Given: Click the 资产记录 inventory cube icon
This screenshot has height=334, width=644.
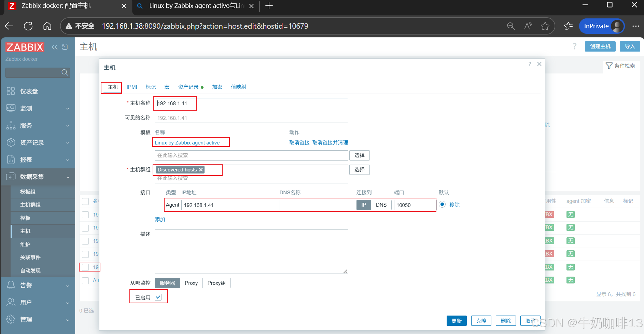Looking at the screenshot, I should click(x=11, y=142).
